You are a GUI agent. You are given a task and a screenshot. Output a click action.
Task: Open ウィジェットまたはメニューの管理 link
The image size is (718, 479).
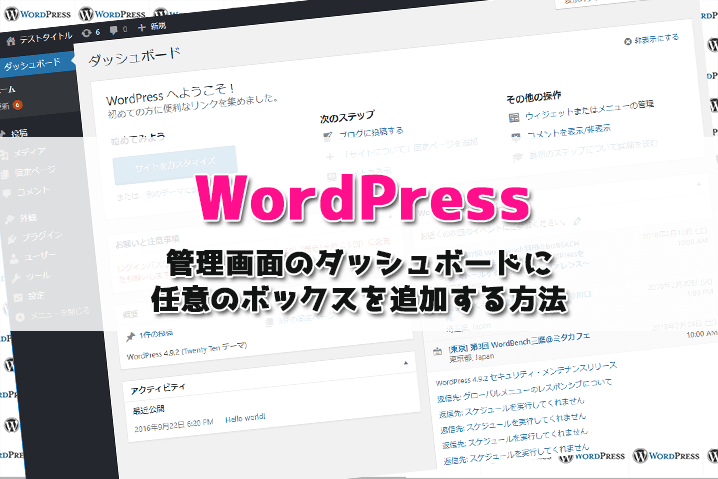coord(590,110)
